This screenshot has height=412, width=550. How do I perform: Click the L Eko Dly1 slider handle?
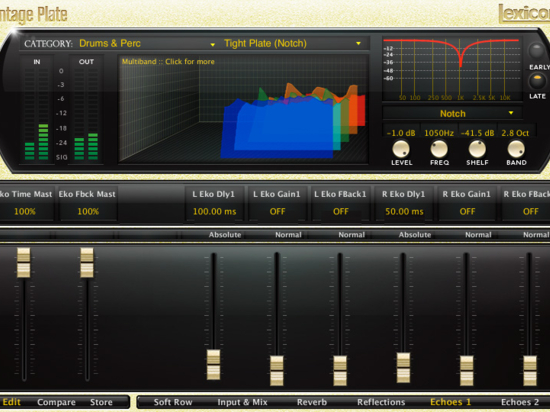pyautogui.click(x=213, y=365)
